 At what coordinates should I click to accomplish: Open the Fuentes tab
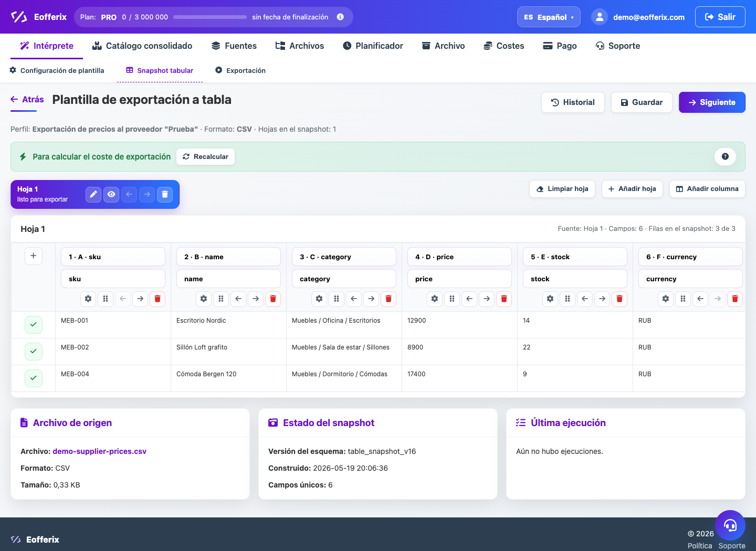pyautogui.click(x=234, y=46)
